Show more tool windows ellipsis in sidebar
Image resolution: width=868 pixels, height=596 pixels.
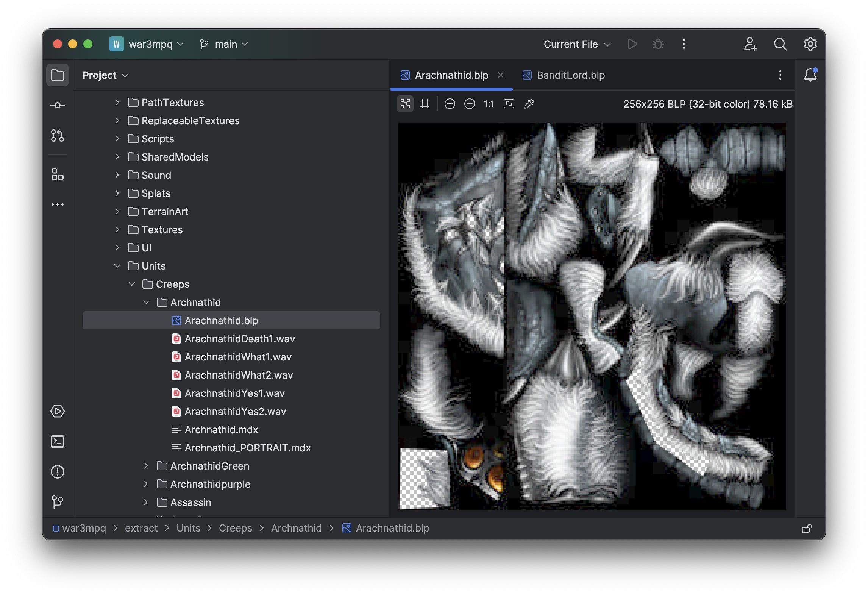tap(58, 204)
